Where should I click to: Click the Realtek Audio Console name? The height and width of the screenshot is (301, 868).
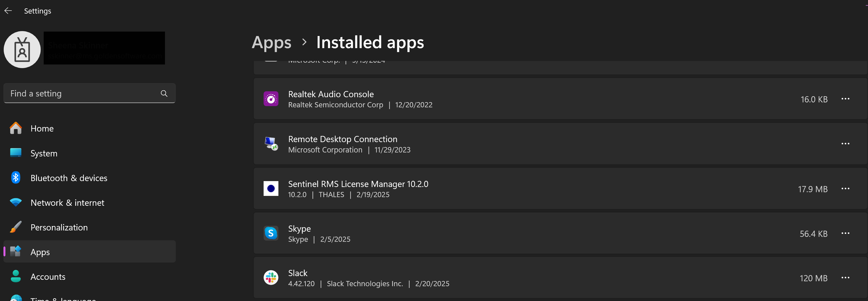coord(331,94)
